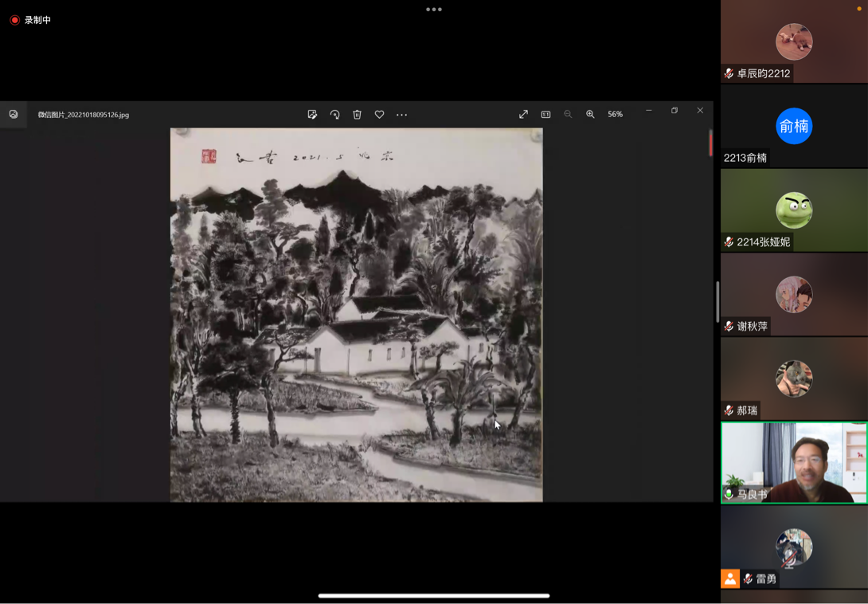This screenshot has height=604, width=868.
Task: Click the 录制中 recording indicator
Action: tap(30, 20)
